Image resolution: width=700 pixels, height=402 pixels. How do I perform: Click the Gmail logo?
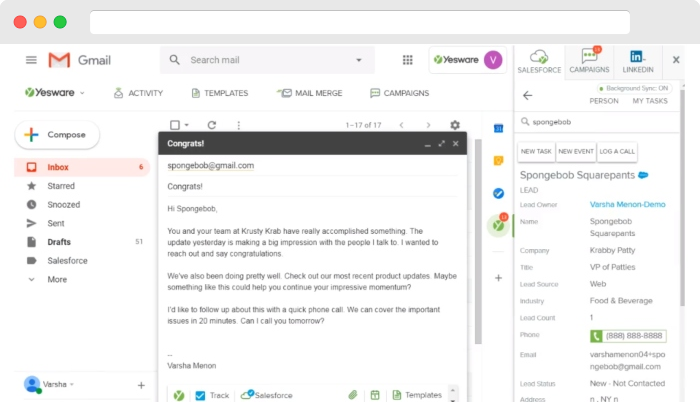point(79,60)
